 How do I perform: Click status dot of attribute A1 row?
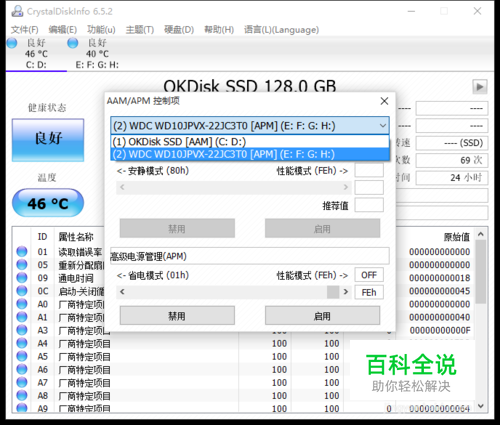tap(22, 317)
